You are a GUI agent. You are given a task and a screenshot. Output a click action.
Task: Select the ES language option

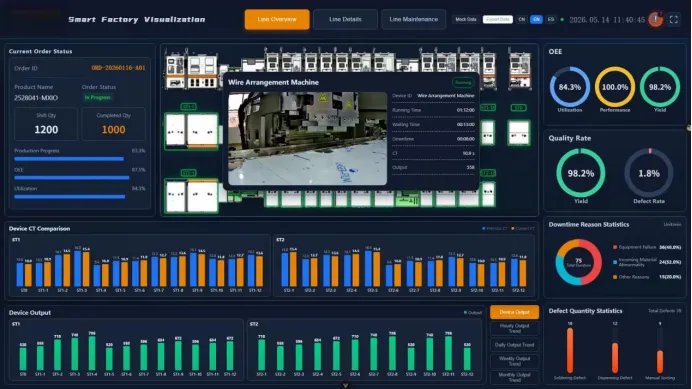pyautogui.click(x=551, y=19)
